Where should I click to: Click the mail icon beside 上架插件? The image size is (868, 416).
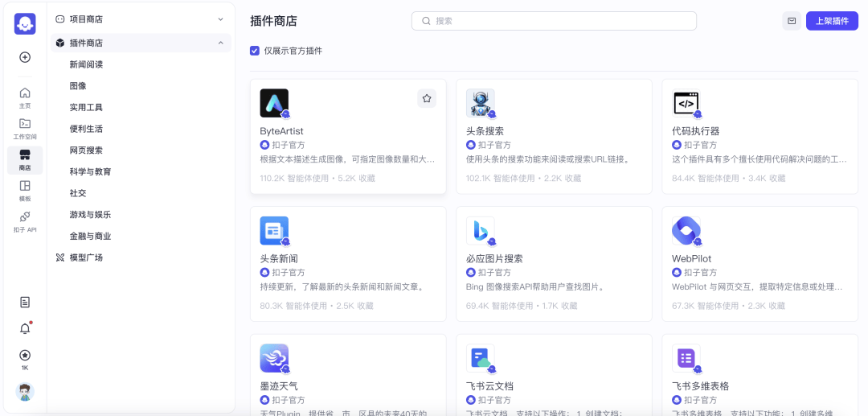[792, 20]
